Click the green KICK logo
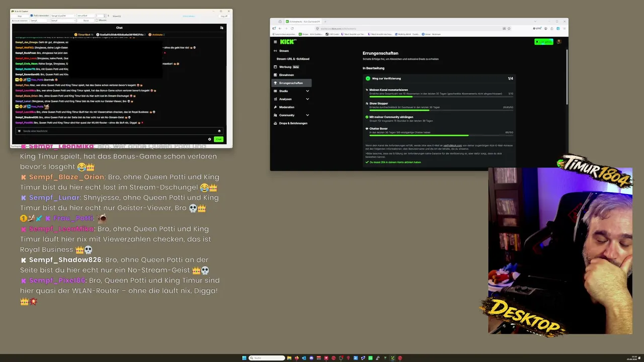Screen dimensions: 644x362 [x=287, y=42]
